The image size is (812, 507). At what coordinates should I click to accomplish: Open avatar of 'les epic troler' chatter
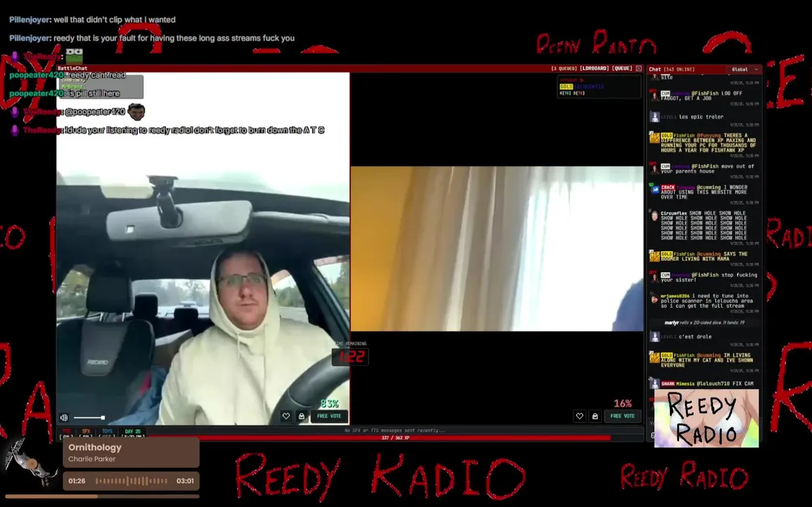click(x=655, y=118)
